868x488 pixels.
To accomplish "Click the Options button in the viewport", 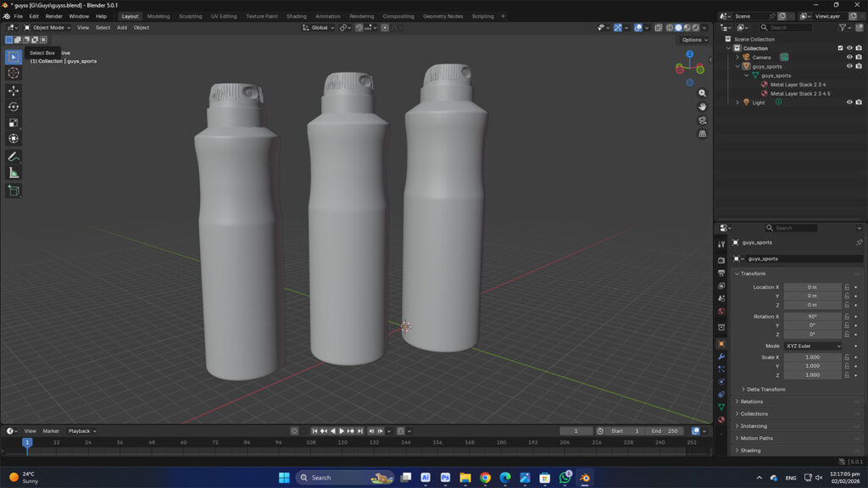I will [x=693, y=40].
